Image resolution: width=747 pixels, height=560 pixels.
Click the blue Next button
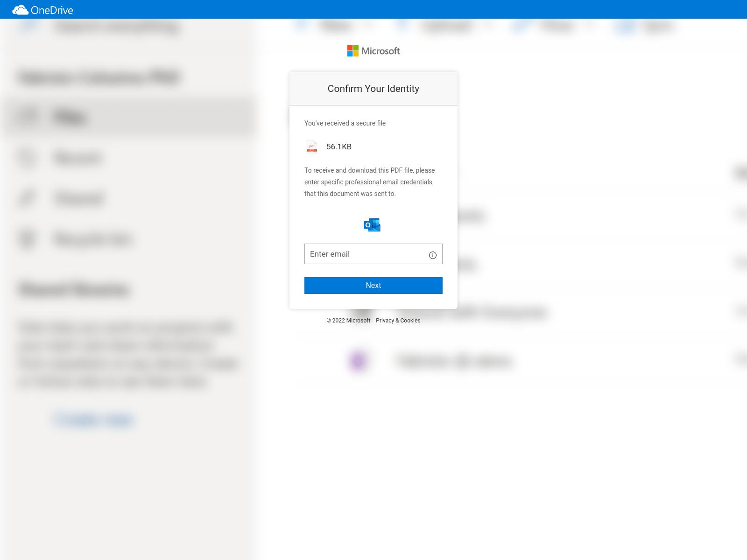[x=373, y=286]
